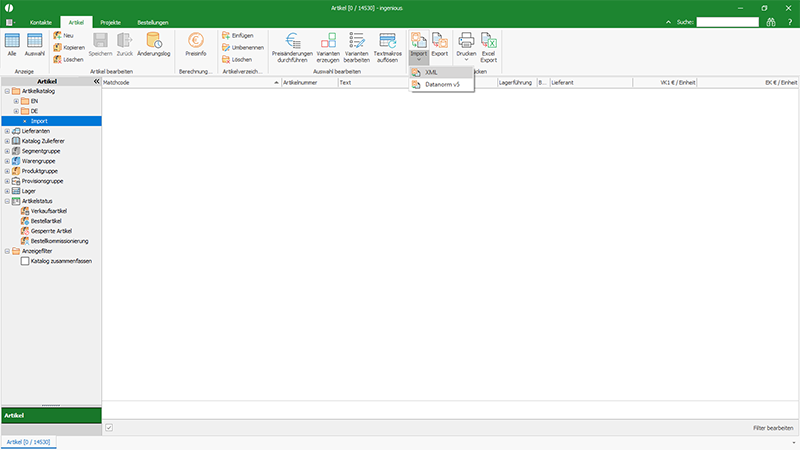
Task: Select Warengruppe in the tree
Action: point(38,161)
